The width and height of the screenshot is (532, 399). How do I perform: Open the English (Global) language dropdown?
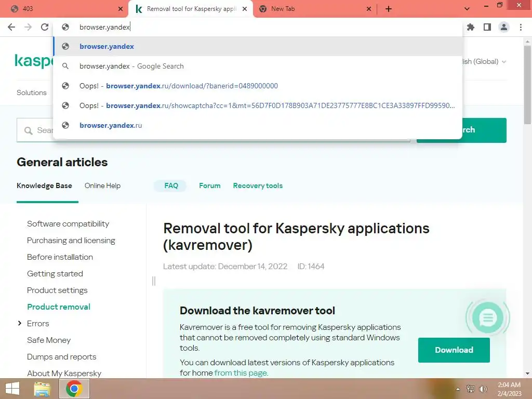coord(484,61)
